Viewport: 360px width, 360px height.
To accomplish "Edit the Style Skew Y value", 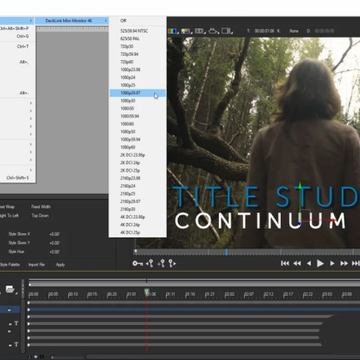I will pos(55,243).
